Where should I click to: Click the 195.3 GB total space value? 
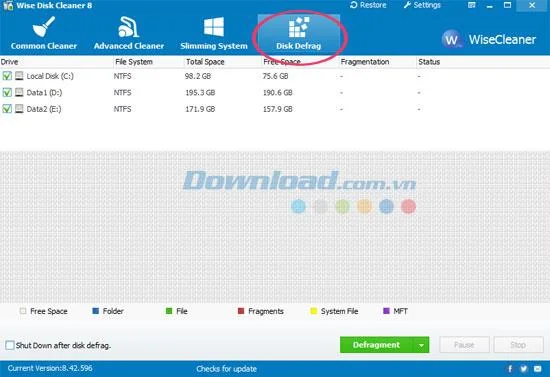point(200,93)
